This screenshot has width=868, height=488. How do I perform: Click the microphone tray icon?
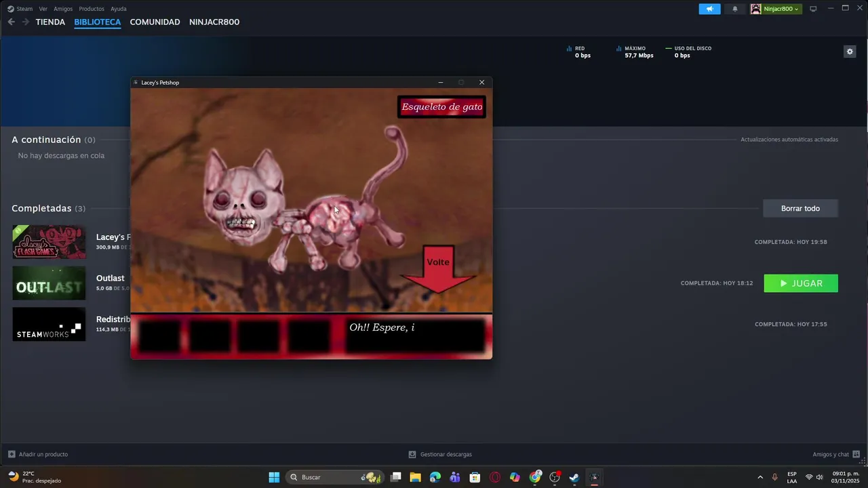(x=774, y=477)
